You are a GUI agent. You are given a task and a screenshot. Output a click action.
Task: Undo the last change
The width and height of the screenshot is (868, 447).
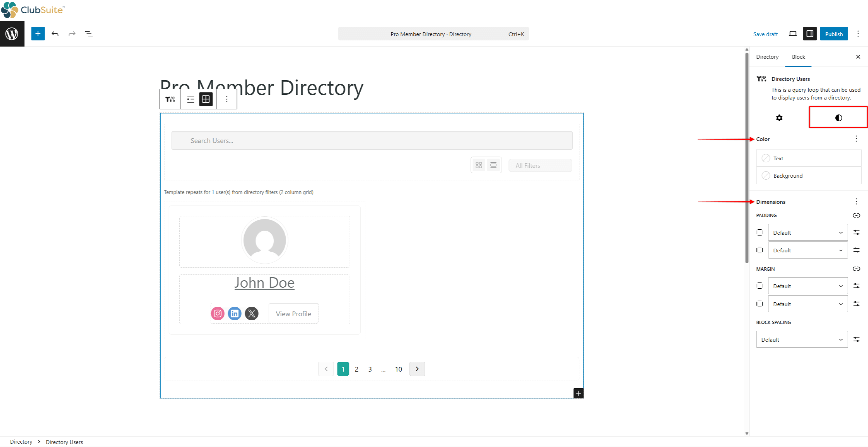[55, 34]
